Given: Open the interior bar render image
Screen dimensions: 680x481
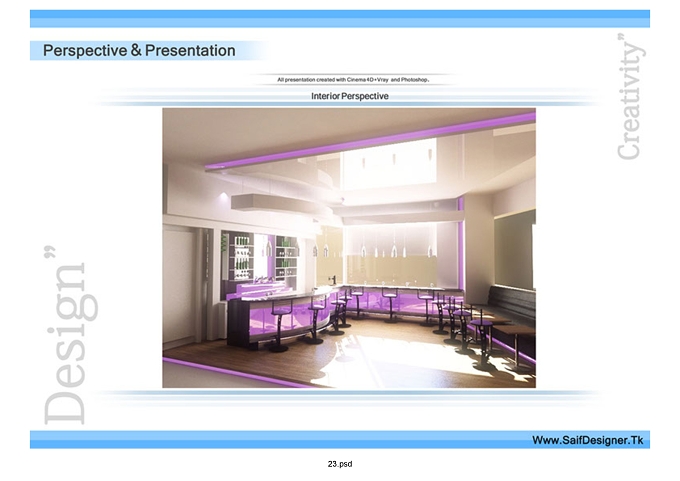Looking at the screenshot, I should 349,248.
